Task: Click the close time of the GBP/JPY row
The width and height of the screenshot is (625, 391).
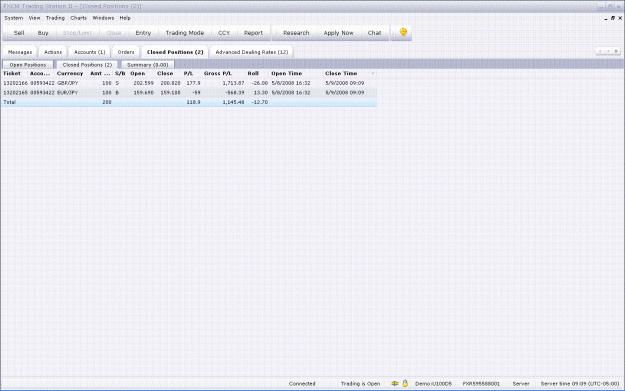Action: pyautogui.click(x=345, y=83)
